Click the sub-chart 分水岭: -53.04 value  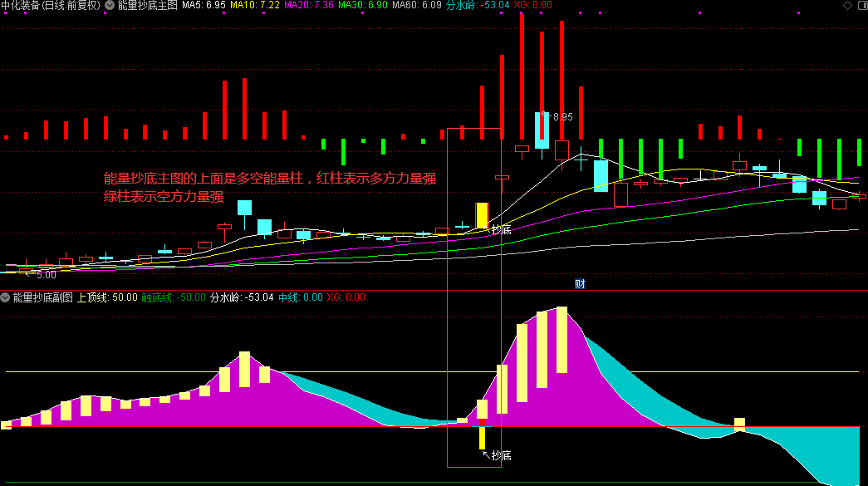tap(242, 297)
